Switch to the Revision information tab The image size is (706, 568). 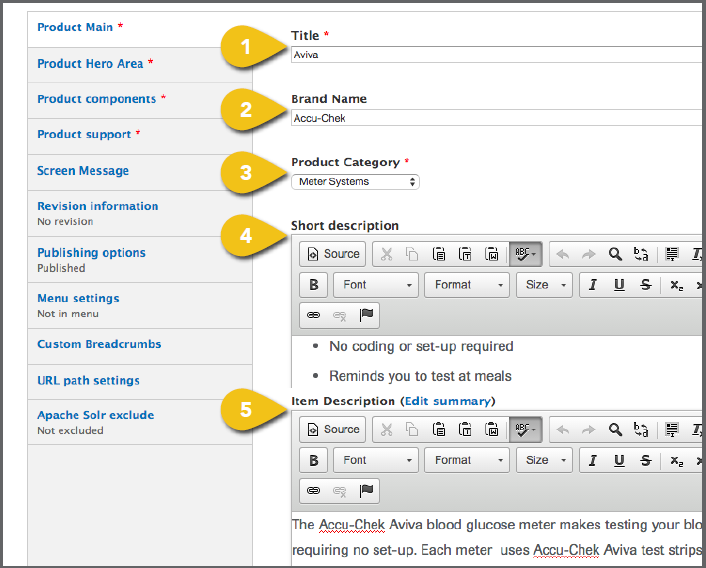point(140,213)
